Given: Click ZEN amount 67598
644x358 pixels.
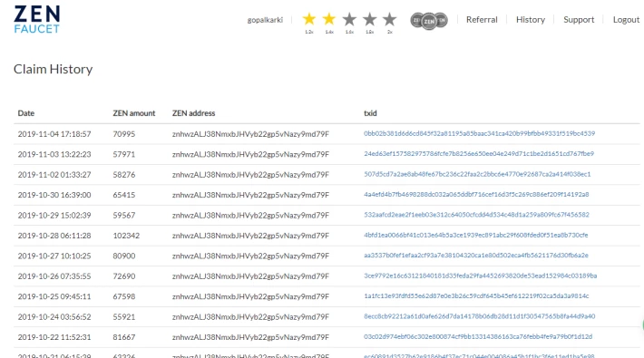Looking at the screenshot, I should [x=124, y=296].
